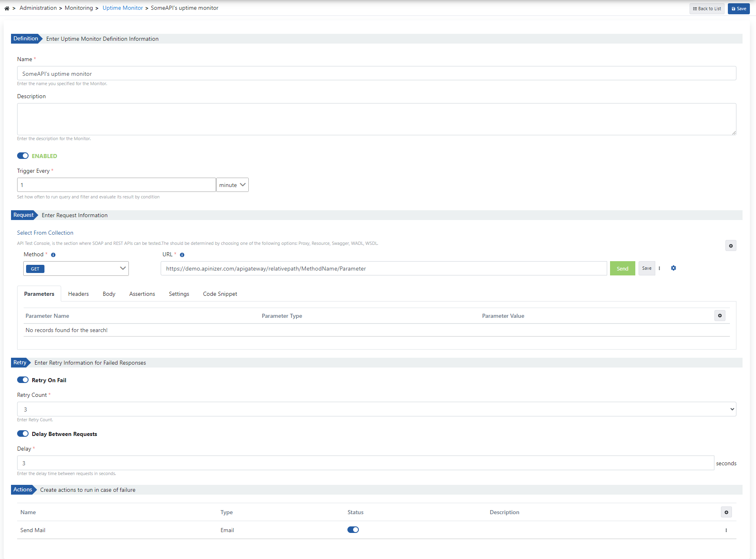This screenshot has width=756, height=559.
Task: Open request settings via the gear icon
Action: [673, 268]
